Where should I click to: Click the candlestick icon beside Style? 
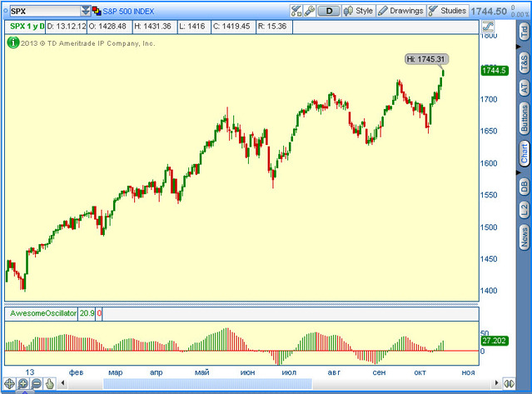pos(348,11)
